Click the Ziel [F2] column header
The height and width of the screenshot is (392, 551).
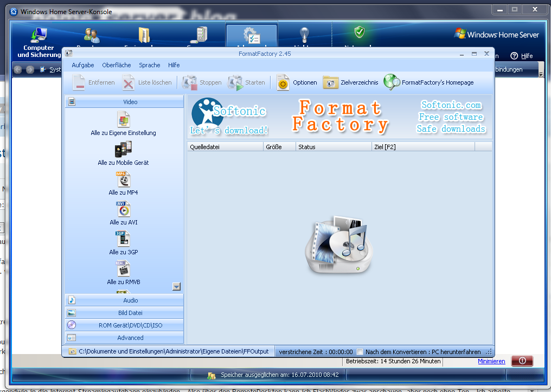(x=423, y=147)
